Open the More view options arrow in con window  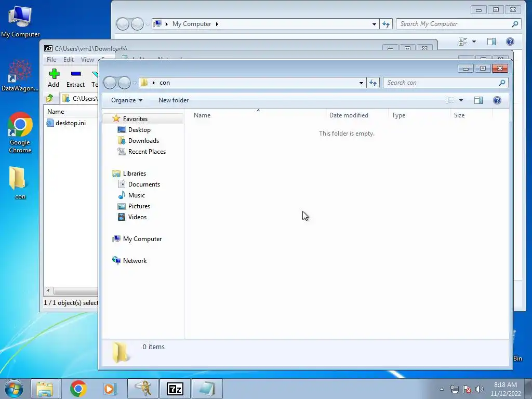tap(461, 100)
